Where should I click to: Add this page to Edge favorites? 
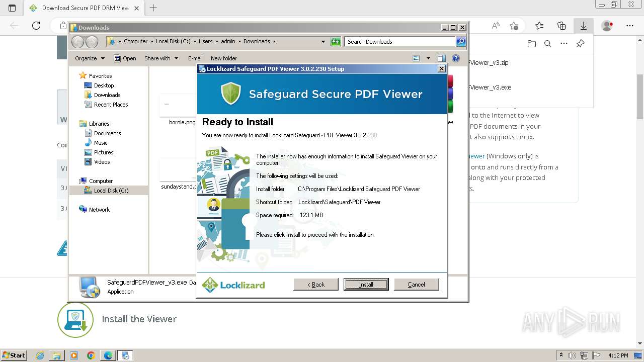pyautogui.click(x=514, y=26)
